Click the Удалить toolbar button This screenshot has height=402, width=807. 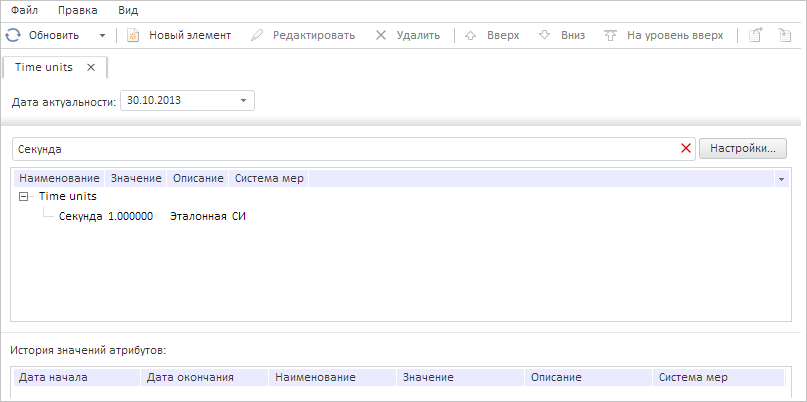(407, 35)
